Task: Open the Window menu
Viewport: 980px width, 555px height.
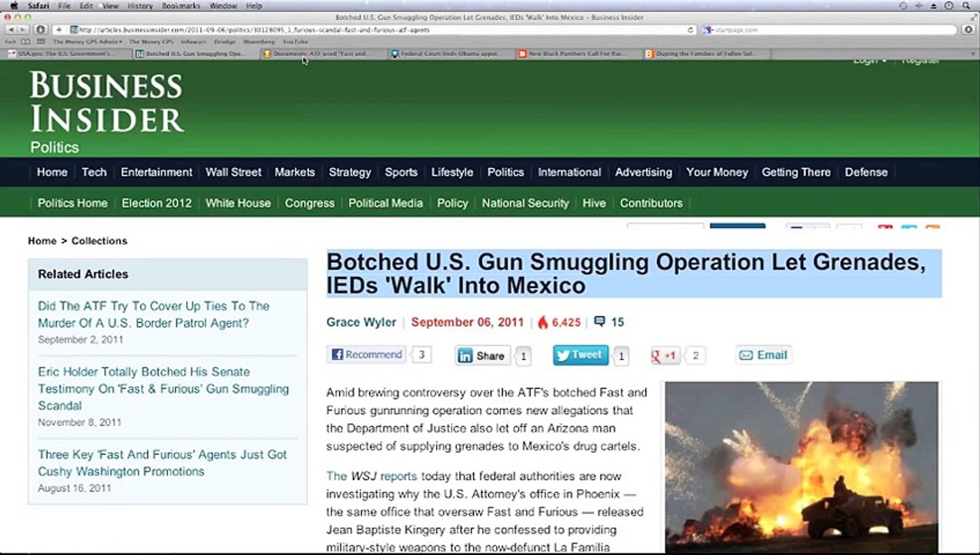Action: [x=223, y=5]
